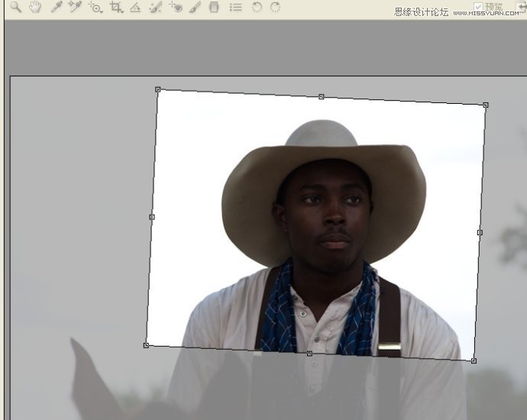The height and width of the screenshot is (420, 527).
Task: Click the bottom-center crop edge handle
Action: pyautogui.click(x=309, y=354)
